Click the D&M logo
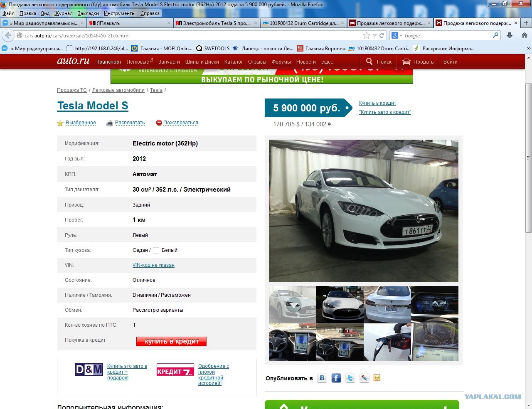This screenshot has height=409, width=532. pos(89,370)
